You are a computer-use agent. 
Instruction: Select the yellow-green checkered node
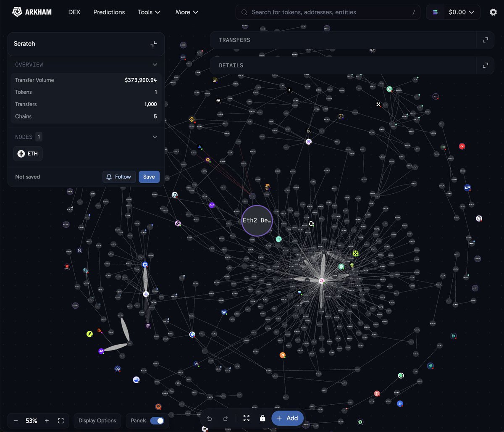(356, 253)
